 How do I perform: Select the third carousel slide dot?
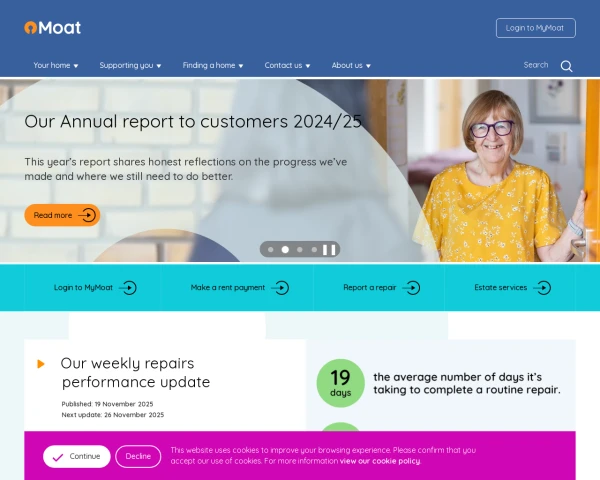300,250
